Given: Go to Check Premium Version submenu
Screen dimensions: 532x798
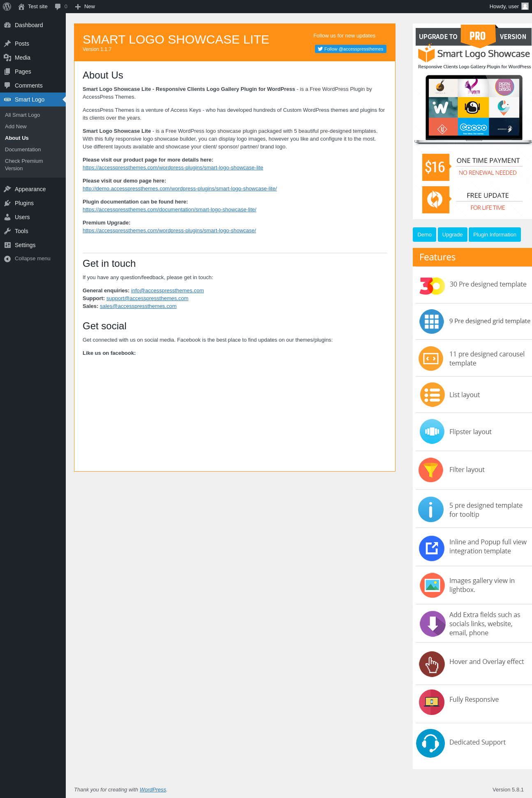Looking at the screenshot, I should coord(24,165).
